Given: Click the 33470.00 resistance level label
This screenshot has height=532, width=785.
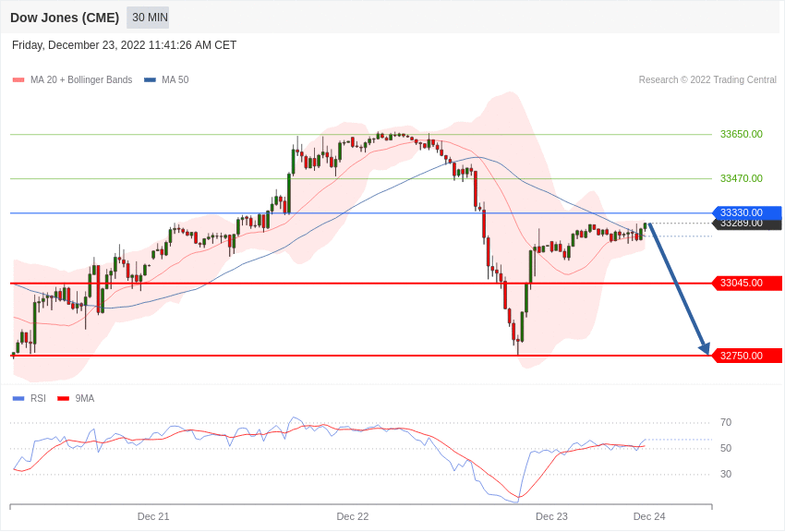Looking at the screenshot, I should (742, 178).
